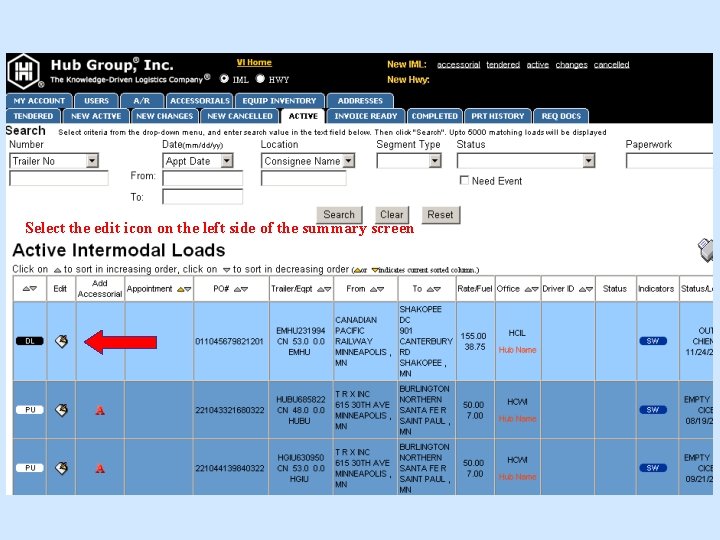The image size is (720, 540).
Task: Sort PO# column in increasing order
Action: 237,289
